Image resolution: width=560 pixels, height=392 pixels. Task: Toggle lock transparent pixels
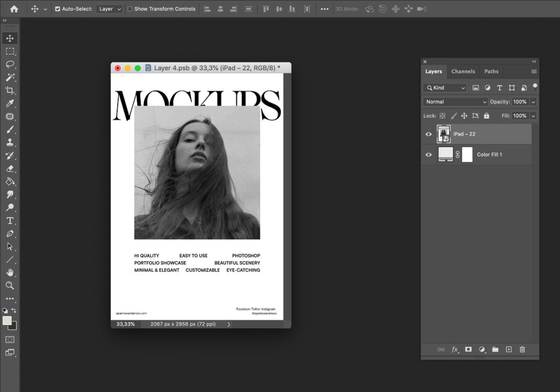click(x=442, y=116)
